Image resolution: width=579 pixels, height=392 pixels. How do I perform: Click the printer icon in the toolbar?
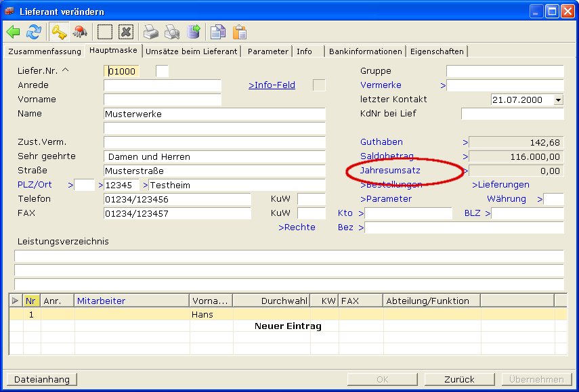click(150, 32)
